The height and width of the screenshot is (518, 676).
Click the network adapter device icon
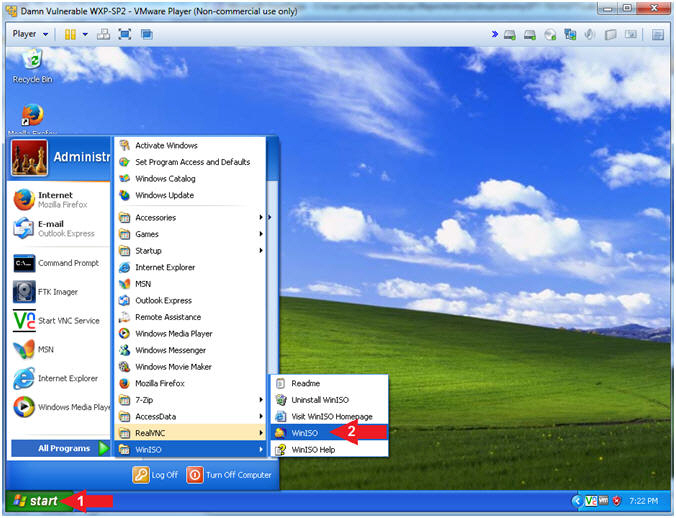pos(570,35)
